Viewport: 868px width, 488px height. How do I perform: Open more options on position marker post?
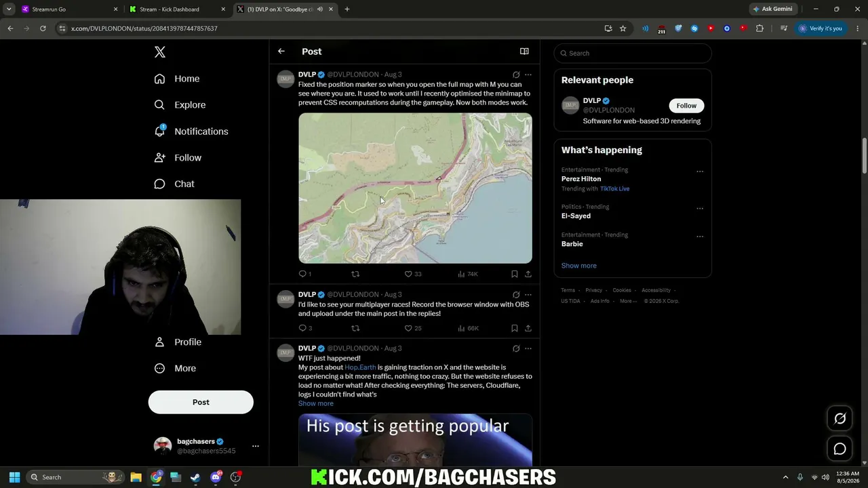tap(528, 75)
